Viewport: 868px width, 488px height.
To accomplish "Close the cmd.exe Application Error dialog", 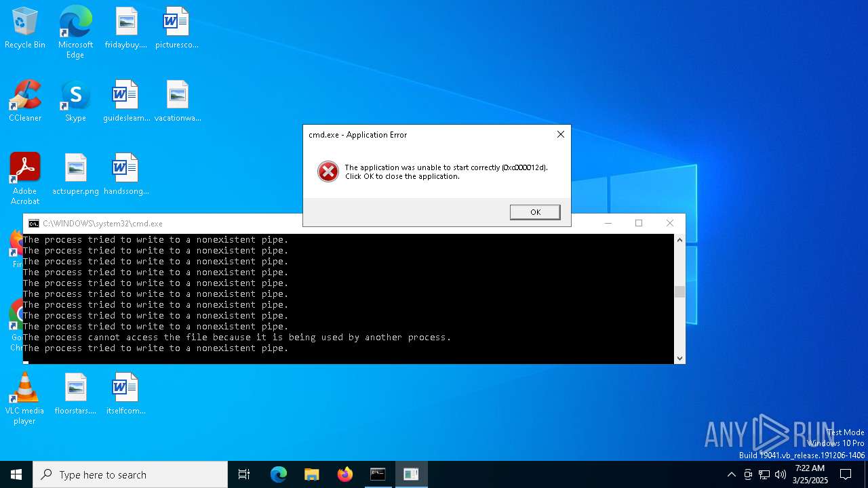I will [561, 134].
